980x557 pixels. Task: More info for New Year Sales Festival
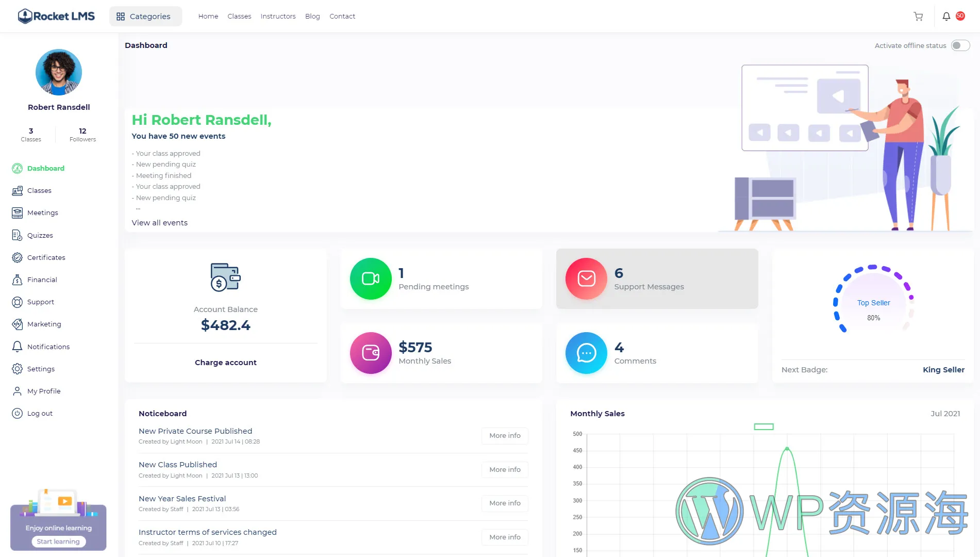tap(505, 503)
